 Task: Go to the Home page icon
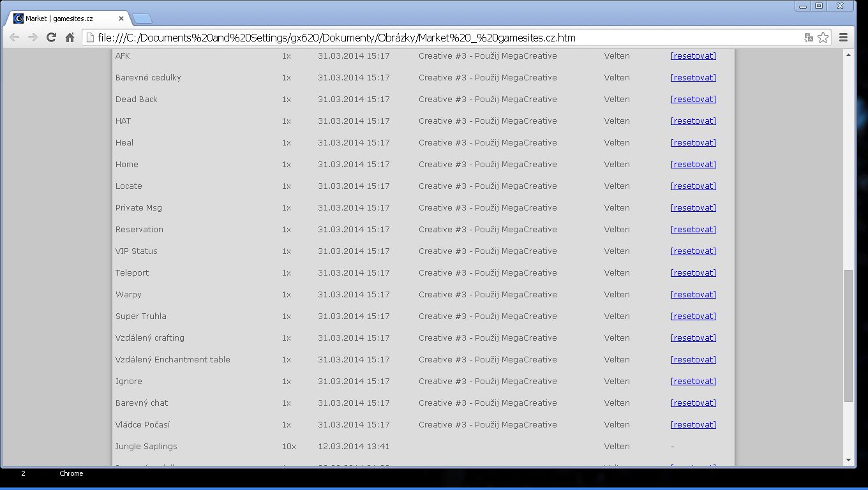[70, 38]
